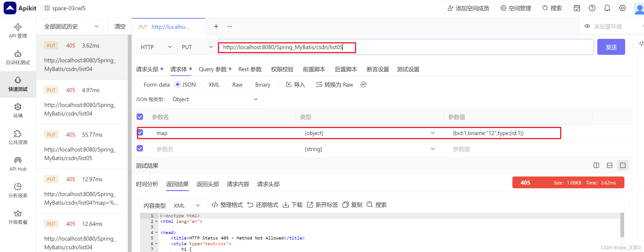The image size is (644, 252).
Task: Open the 环境 section from sidebar
Action: [x=18, y=110]
